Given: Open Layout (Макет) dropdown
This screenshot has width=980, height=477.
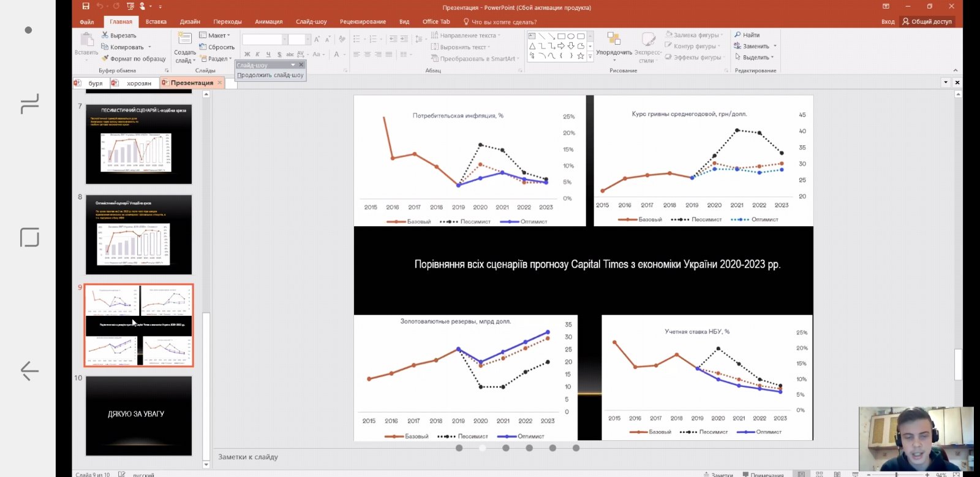Looking at the screenshot, I should click(215, 36).
